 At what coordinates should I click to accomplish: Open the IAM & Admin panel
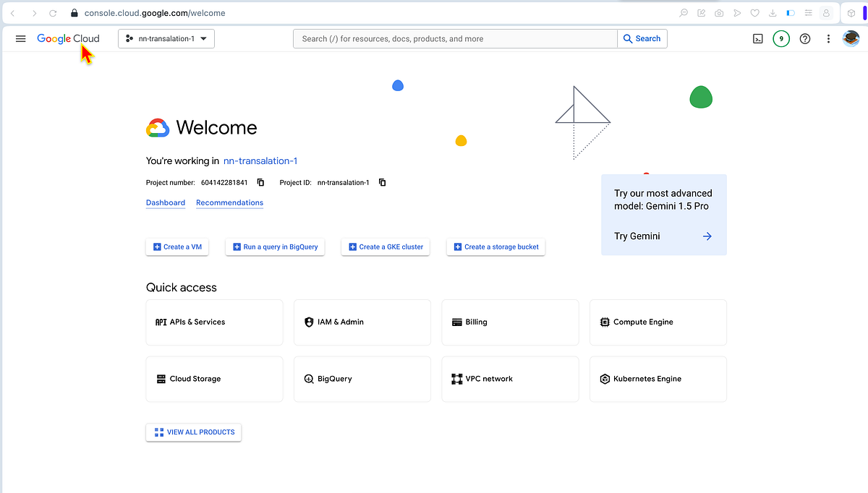coord(362,322)
